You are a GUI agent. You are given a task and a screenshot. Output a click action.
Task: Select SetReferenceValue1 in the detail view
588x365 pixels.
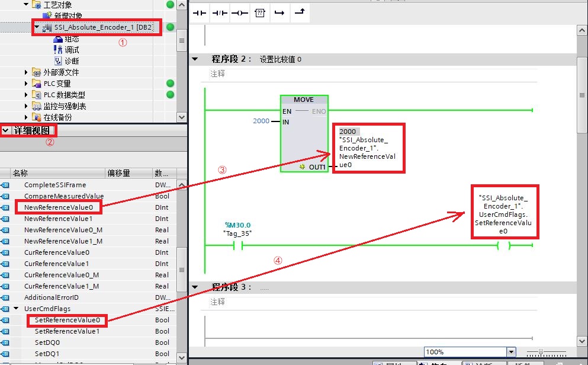tap(68, 331)
